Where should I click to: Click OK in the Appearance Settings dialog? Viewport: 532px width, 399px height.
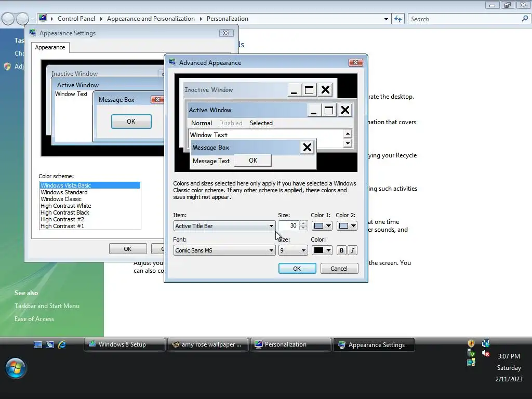[x=128, y=249]
